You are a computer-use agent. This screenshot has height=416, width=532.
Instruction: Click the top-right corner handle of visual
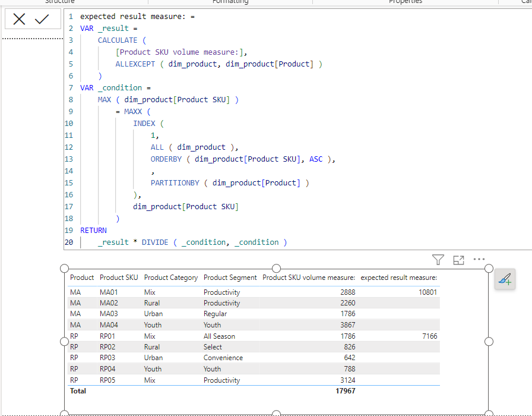[x=489, y=269]
